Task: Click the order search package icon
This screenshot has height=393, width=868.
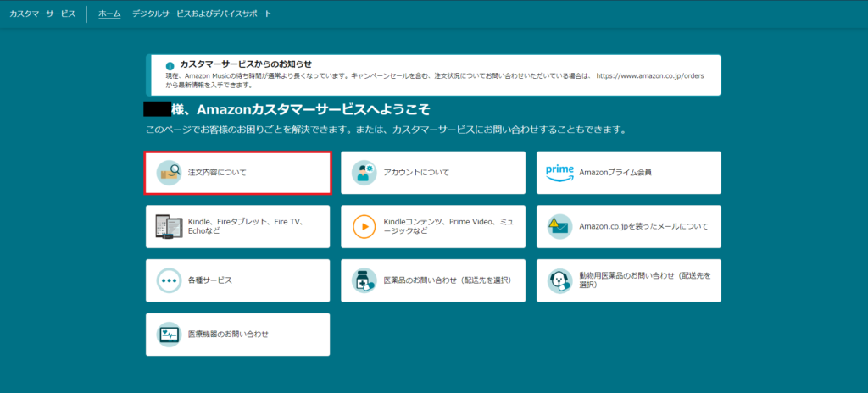Action: (169, 173)
